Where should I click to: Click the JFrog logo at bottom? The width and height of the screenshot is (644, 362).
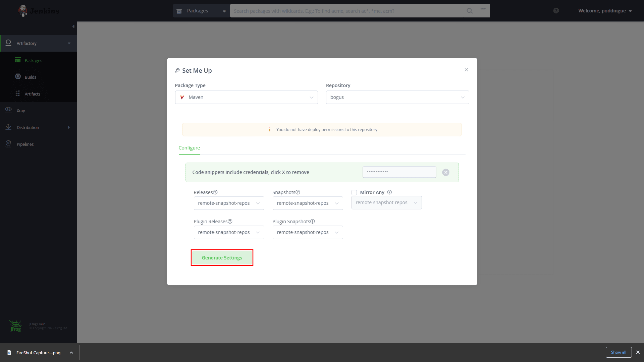click(x=15, y=326)
